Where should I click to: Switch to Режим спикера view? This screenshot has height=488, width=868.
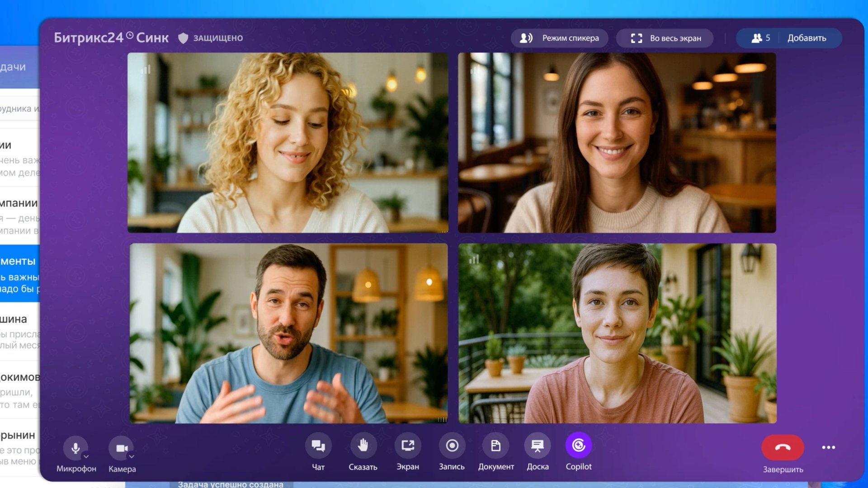560,38
